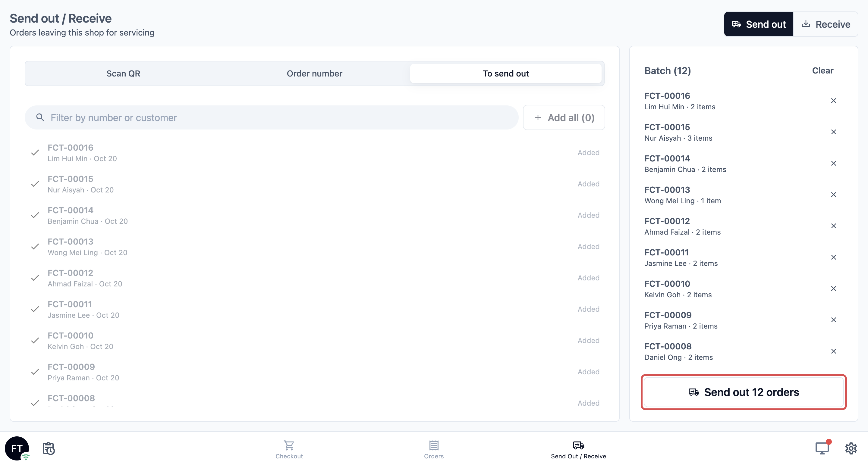Click FCT-00015 Nur Aisyah order row
868x465 pixels.
(314, 184)
